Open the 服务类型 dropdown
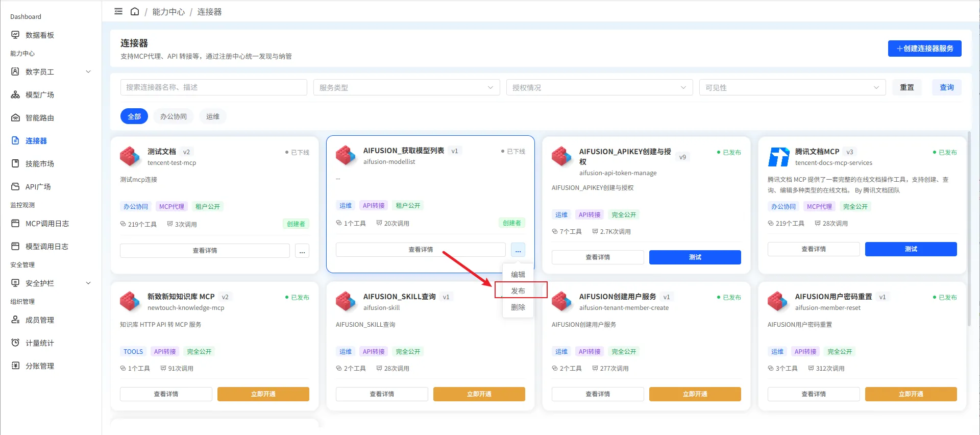 tap(406, 87)
